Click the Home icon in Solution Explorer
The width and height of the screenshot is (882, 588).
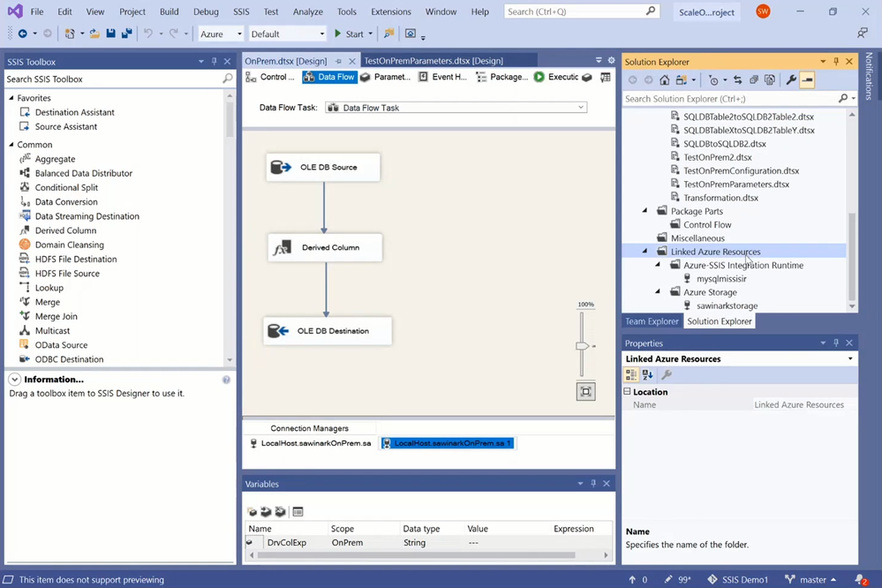pyautogui.click(x=664, y=79)
